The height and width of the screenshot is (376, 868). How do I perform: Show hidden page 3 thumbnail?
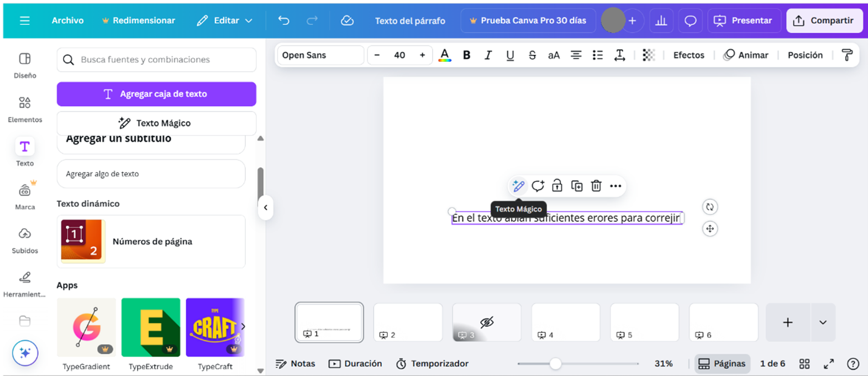pyautogui.click(x=486, y=322)
